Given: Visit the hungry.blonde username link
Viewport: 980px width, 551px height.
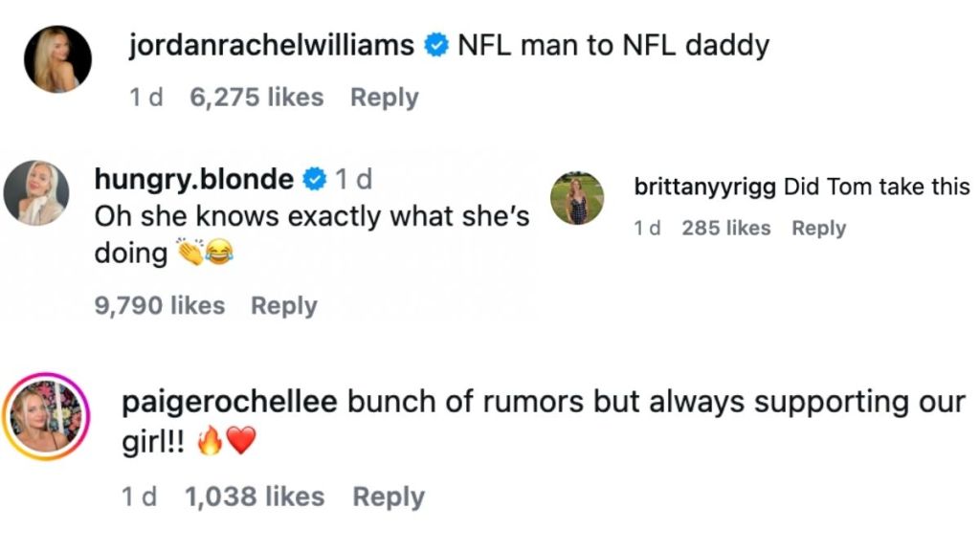Looking at the screenshot, I should pos(194,179).
